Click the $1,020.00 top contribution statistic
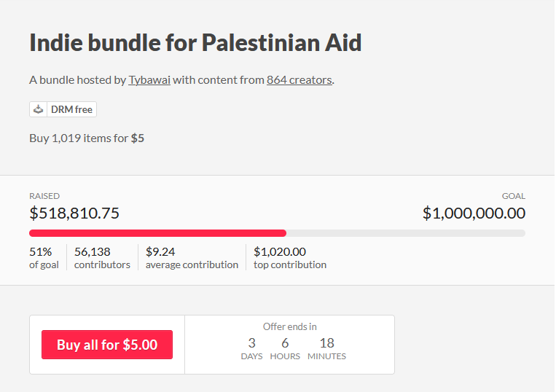Screen dimensions: 556x392 (289, 258)
